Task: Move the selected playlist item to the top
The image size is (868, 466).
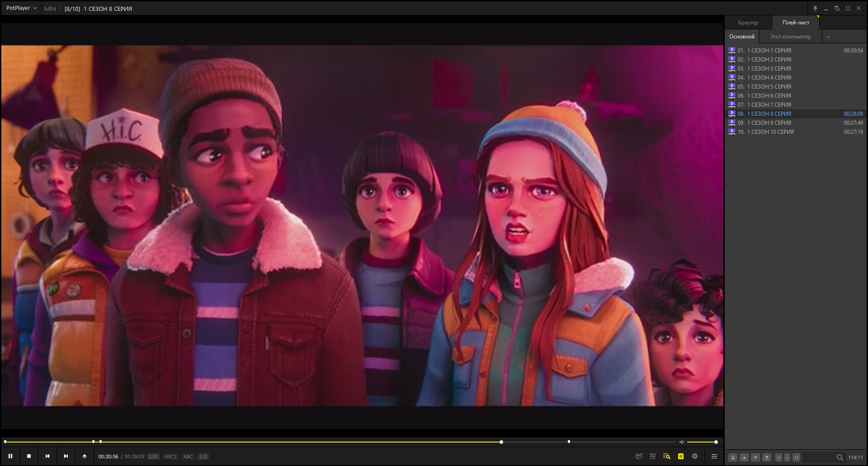Action: coord(733,457)
